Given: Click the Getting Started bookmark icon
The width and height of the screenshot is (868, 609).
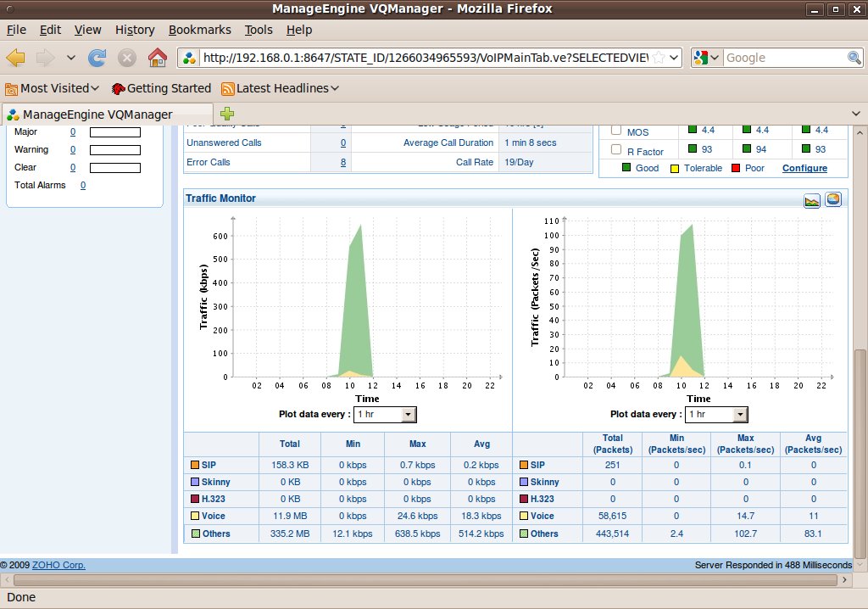Looking at the screenshot, I should (118, 89).
